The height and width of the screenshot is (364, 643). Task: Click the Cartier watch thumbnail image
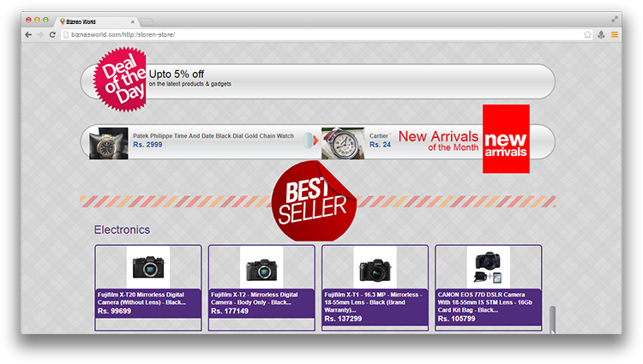tap(343, 143)
